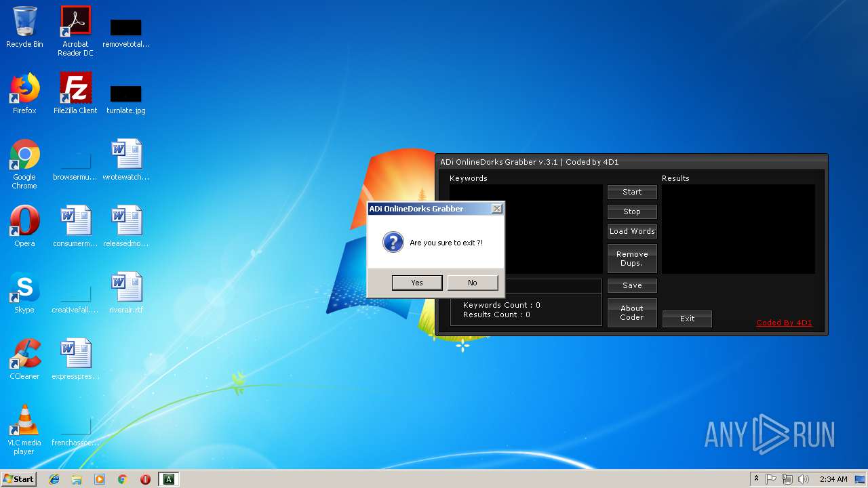This screenshot has width=868, height=488.
Task: Open the Recycle Bin desktop icon
Action: [24, 27]
